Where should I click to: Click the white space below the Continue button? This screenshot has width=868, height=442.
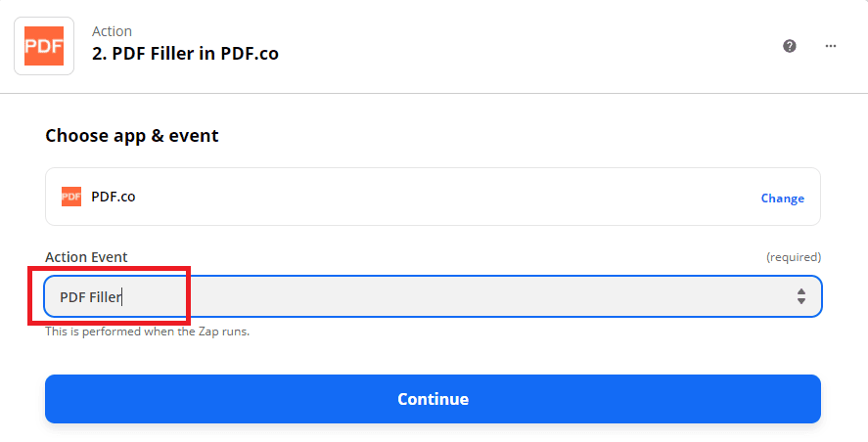tap(433, 432)
